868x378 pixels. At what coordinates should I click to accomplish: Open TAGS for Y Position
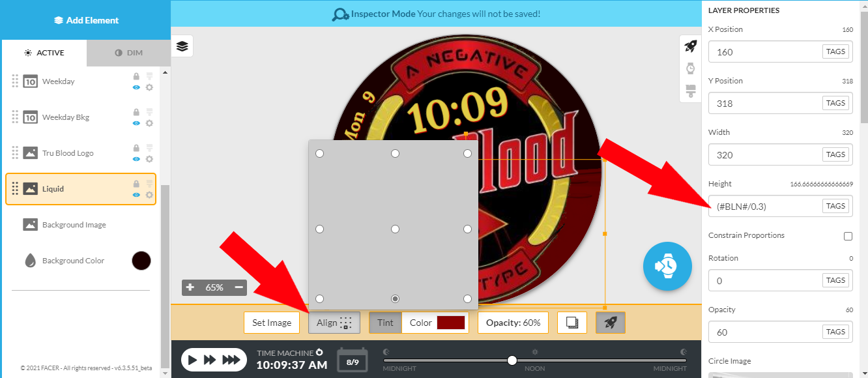pyautogui.click(x=835, y=103)
